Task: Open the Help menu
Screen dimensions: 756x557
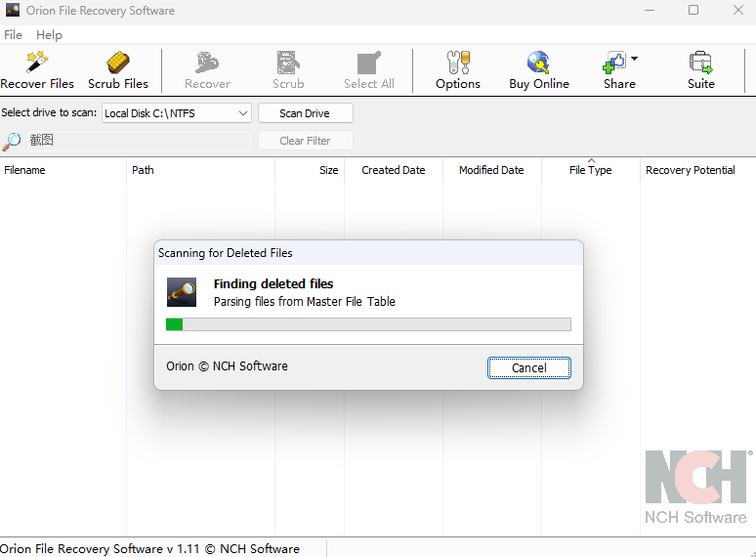Action: point(49,35)
